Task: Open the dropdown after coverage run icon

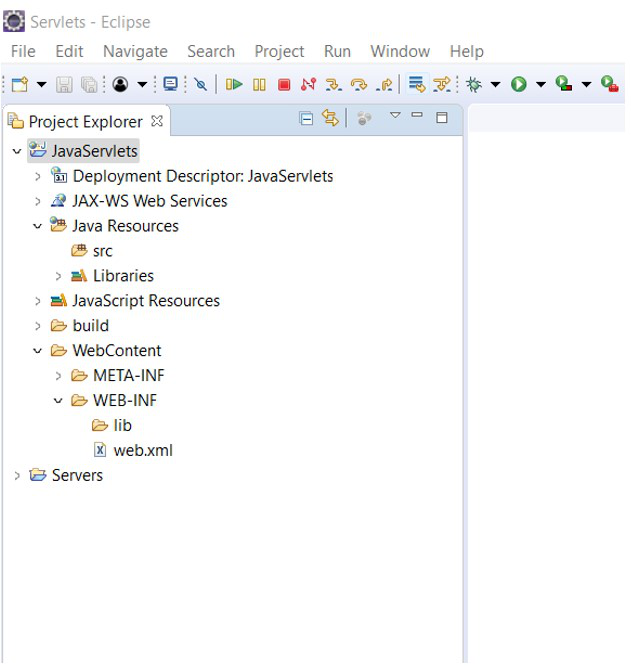Action: (x=587, y=84)
